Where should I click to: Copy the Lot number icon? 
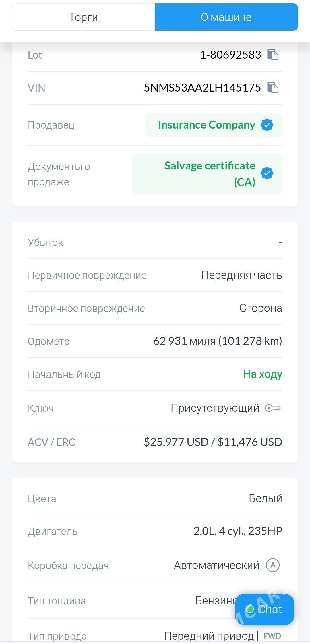click(273, 55)
